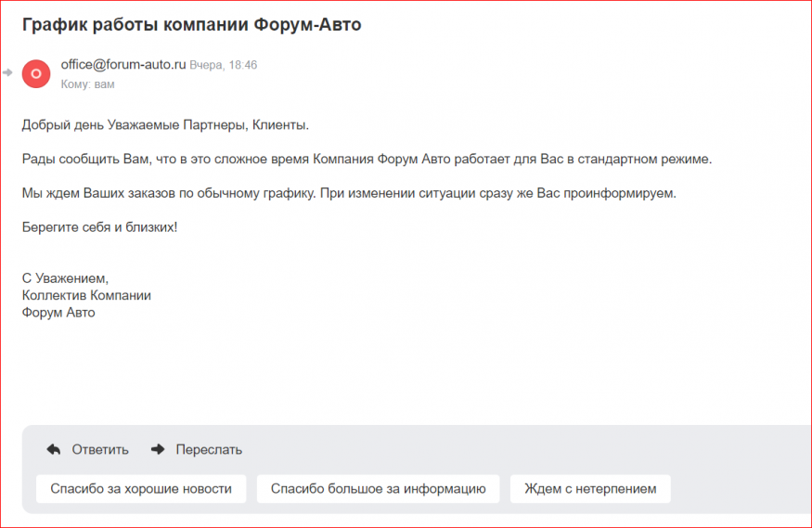Viewport: 812px width, 528px height.
Task: Click the signature line 'Коллектив Компании'
Action: point(86,296)
